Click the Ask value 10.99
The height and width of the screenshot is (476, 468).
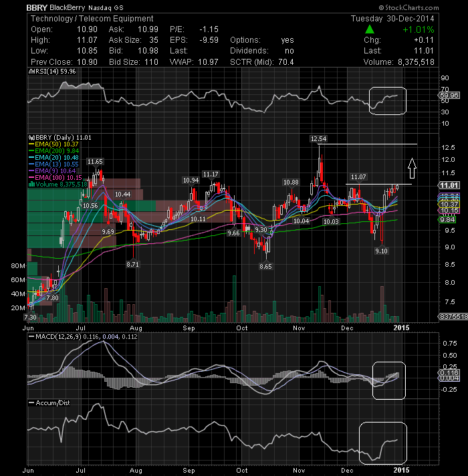(148, 29)
